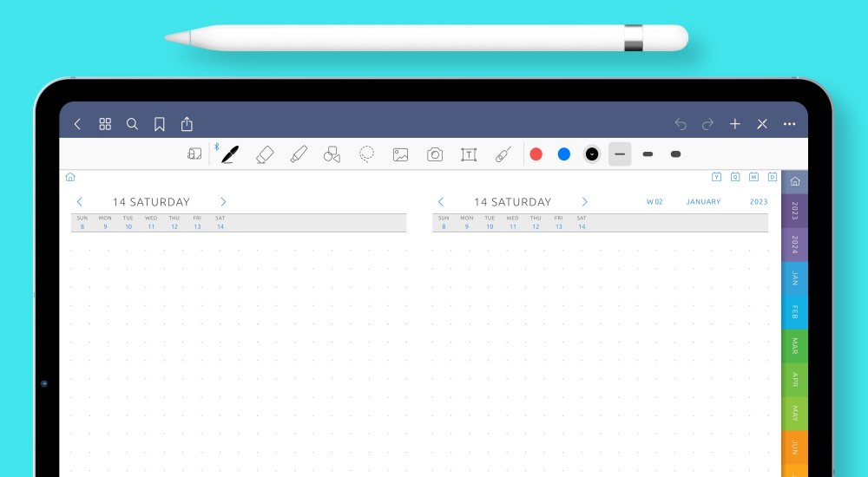Open the more options ellipsis menu

coord(789,124)
